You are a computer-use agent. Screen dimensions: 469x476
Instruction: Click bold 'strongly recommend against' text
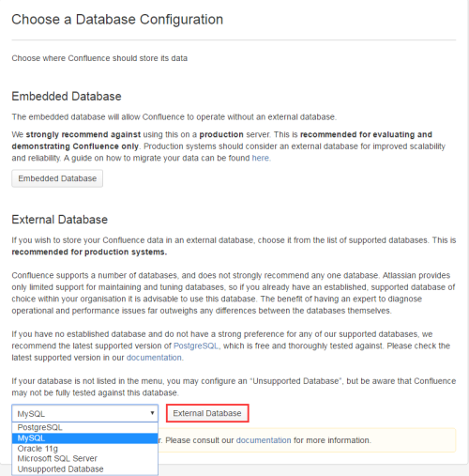[x=83, y=134]
